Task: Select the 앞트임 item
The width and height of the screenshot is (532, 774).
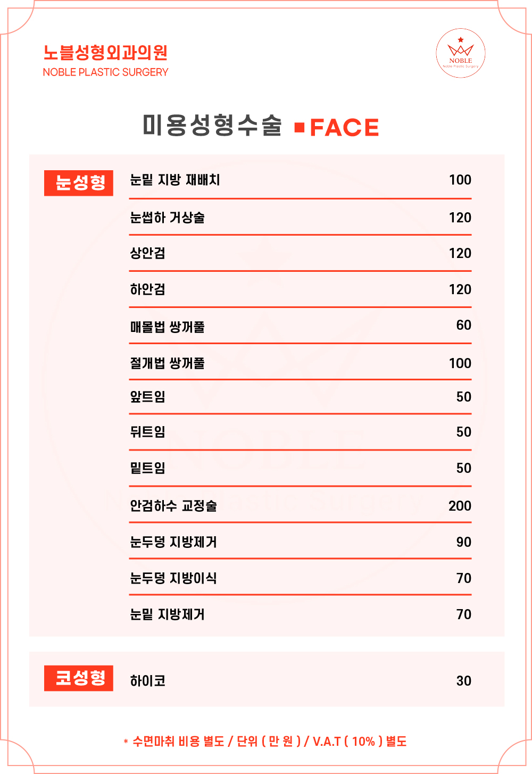Action: coord(148,397)
